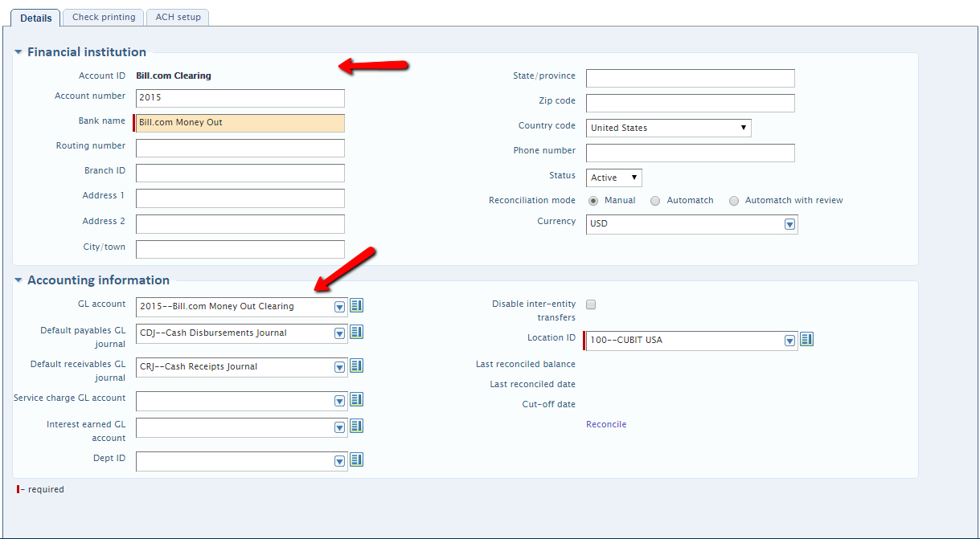Click the Last reconciled date label
Image resolution: width=980 pixels, height=539 pixels.
(533, 384)
